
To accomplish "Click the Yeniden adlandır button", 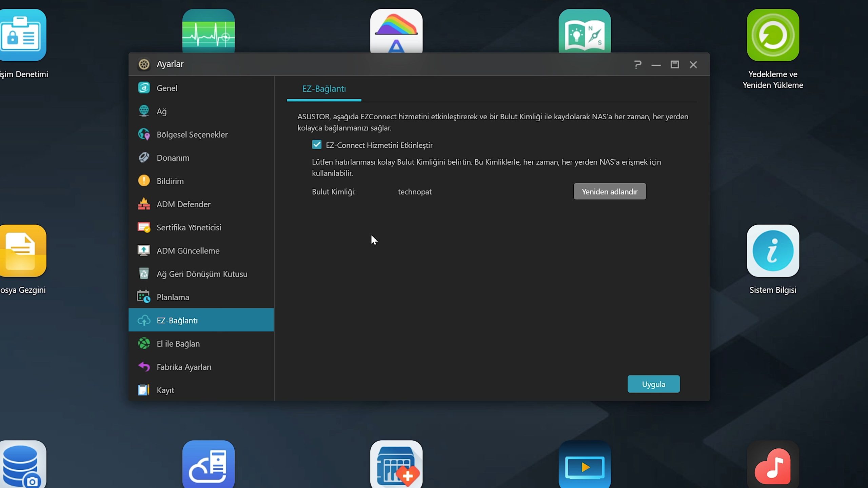I will coord(610,192).
